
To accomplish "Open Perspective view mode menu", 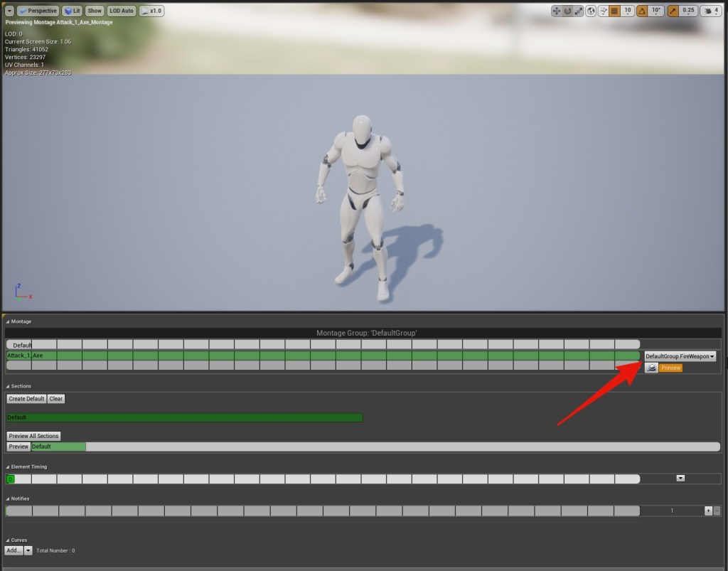I will [x=38, y=11].
